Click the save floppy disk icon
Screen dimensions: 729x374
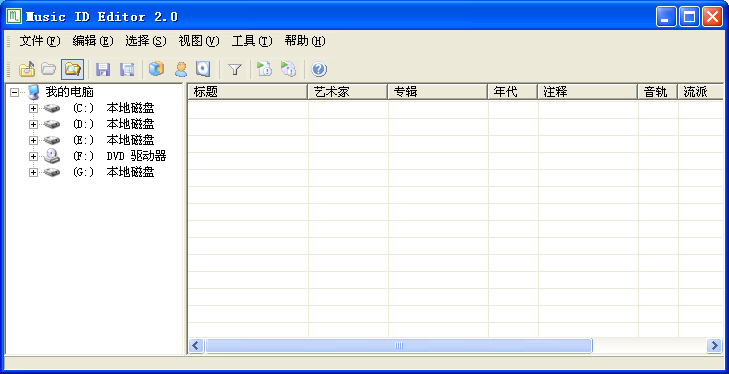click(x=103, y=69)
